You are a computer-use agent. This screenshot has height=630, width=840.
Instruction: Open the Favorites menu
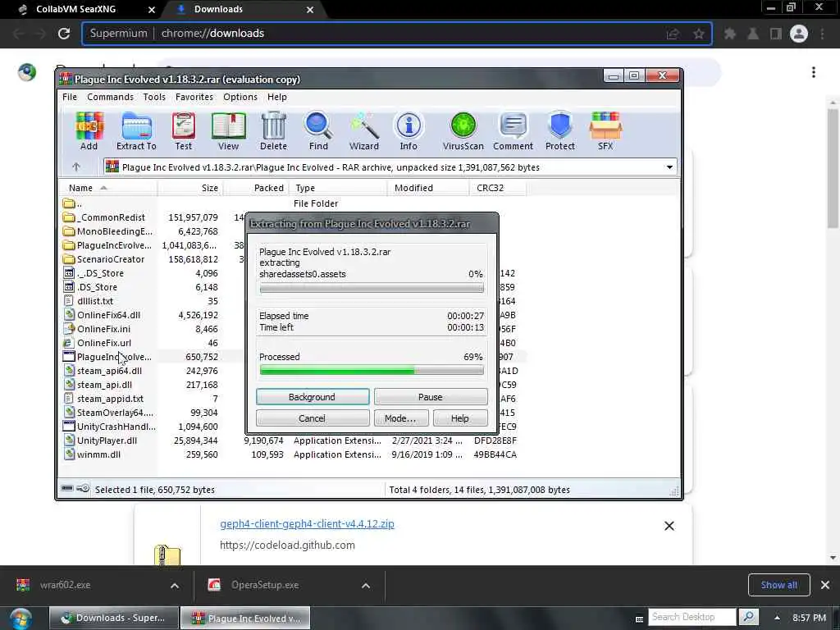tap(194, 97)
